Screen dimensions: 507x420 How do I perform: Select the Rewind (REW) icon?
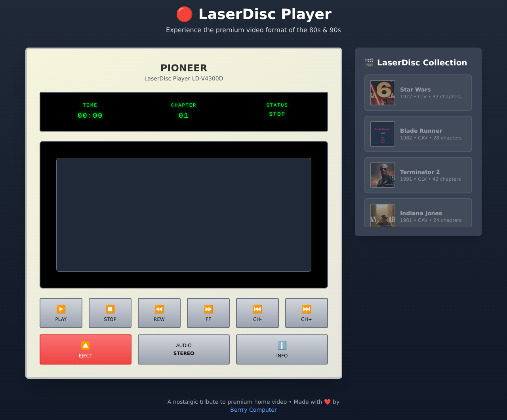[x=159, y=308]
